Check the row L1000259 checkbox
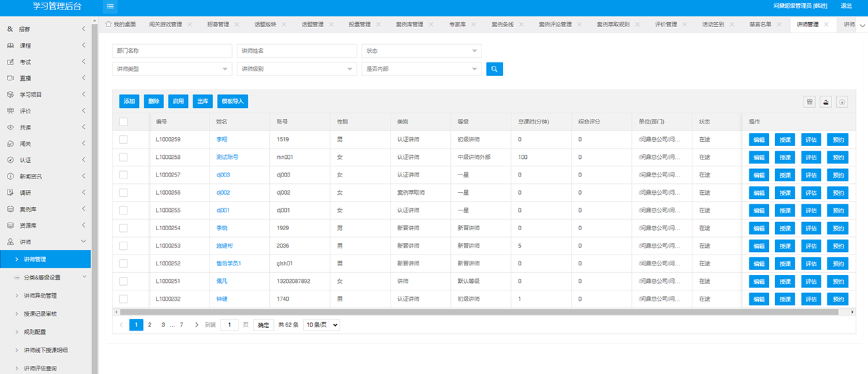This screenshot has width=868, height=374. point(123,139)
